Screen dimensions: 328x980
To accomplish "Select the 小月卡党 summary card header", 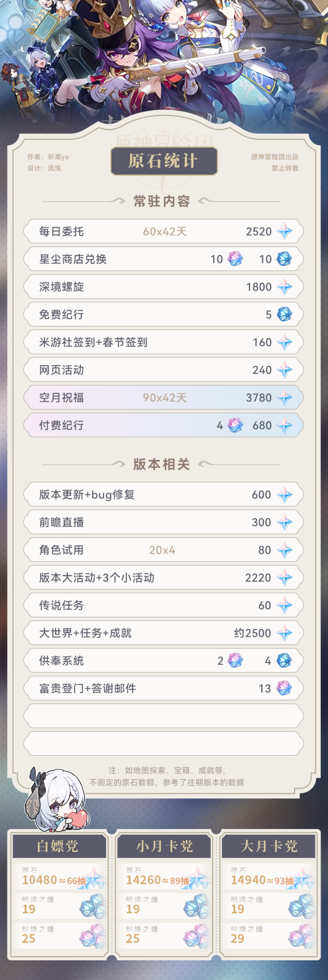I will click(164, 846).
